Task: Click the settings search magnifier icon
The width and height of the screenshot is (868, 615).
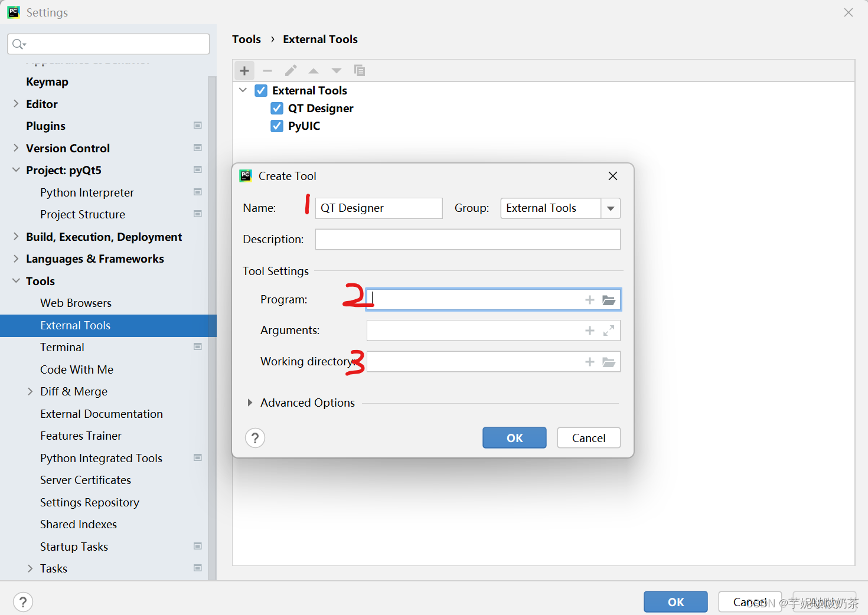Action: 19,44
